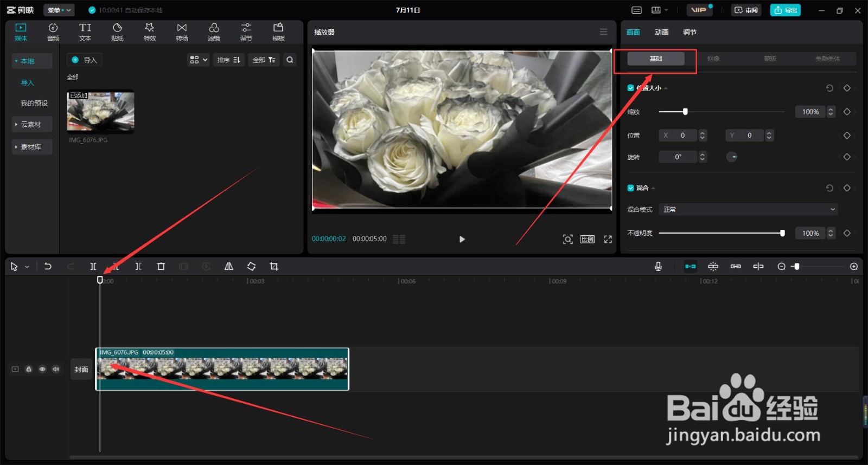
Task: Open the 文本 text panel
Action: [85, 32]
